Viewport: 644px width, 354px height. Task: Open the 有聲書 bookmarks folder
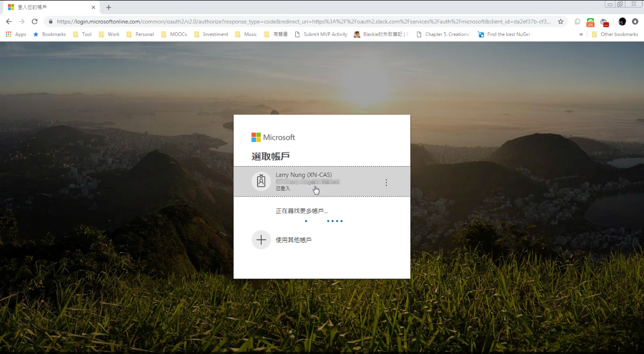[276, 34]
